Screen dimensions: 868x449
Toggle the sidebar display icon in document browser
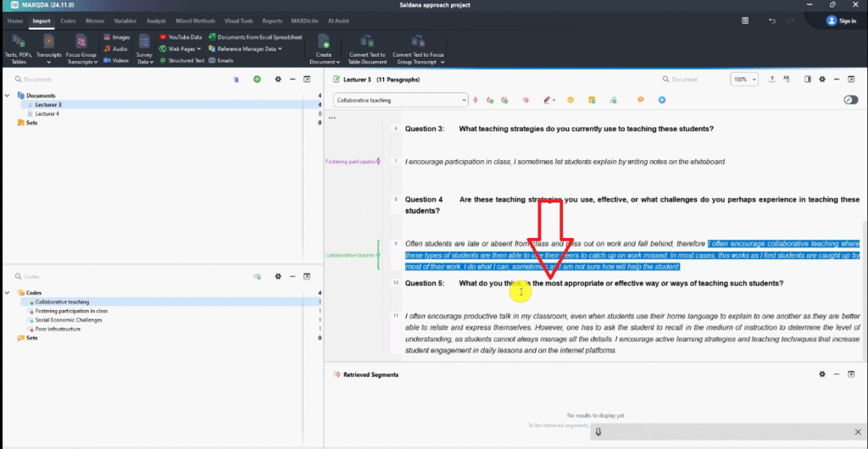pos(808,79)
